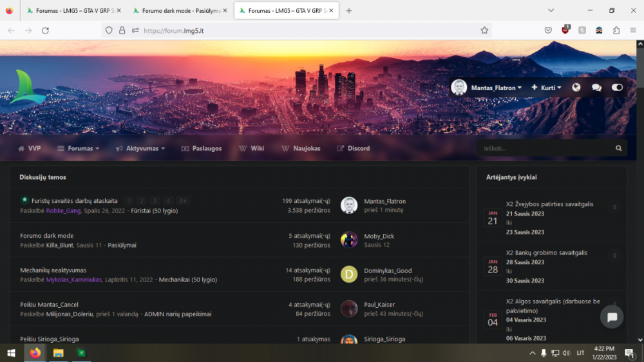Screen dimensions: 644x362
Task: Open the Fūristai (50 lygio) forum link
Action: (x=155, y=211)
